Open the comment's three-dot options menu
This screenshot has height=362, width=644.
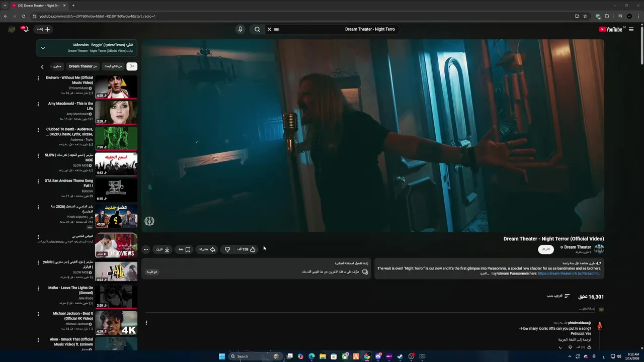click(146, 323)
